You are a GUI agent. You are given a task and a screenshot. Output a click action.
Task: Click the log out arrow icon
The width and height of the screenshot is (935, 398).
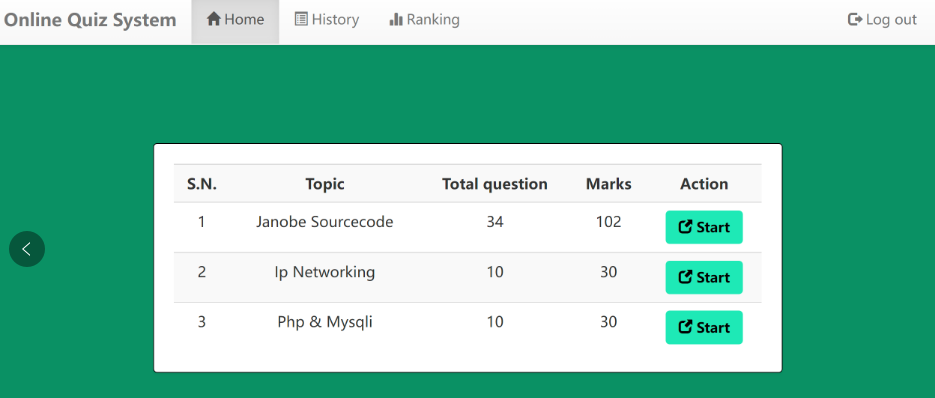tap(855, 20)
